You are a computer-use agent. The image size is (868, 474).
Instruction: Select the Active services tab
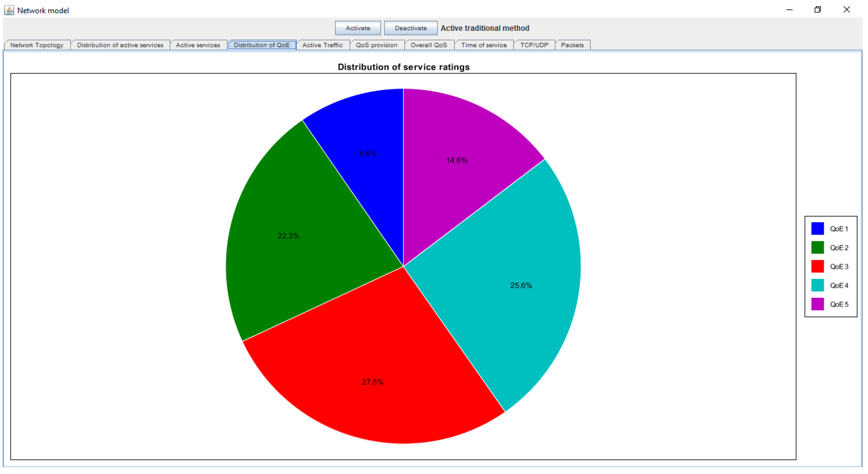198,45
